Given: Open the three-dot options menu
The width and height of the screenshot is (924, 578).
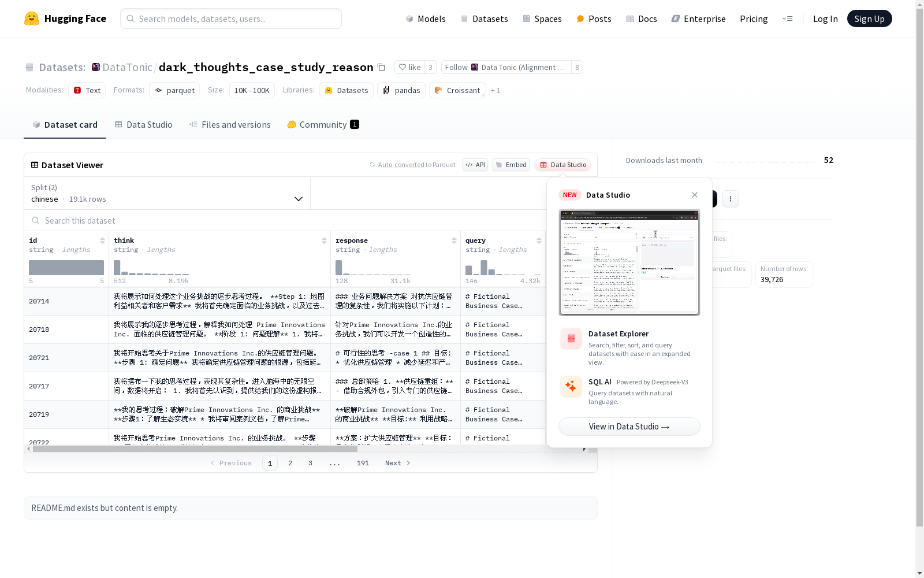Looking at the screenshot, I should tap(731, 199).
